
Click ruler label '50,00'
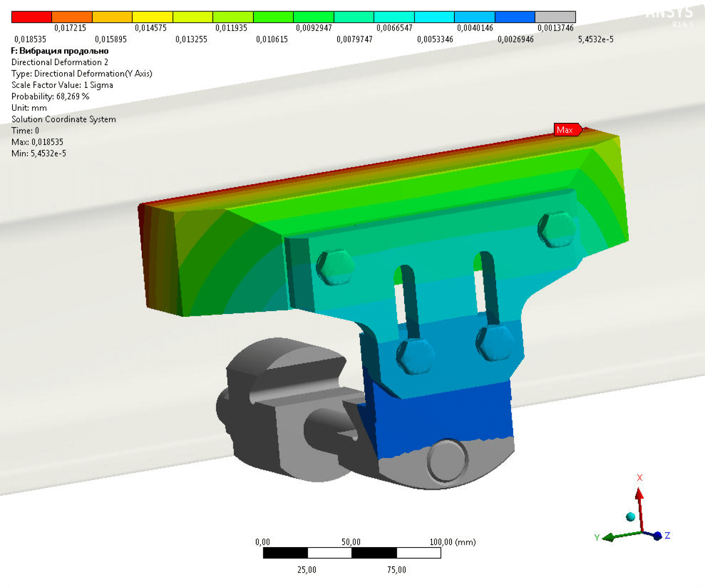[351, 542]
